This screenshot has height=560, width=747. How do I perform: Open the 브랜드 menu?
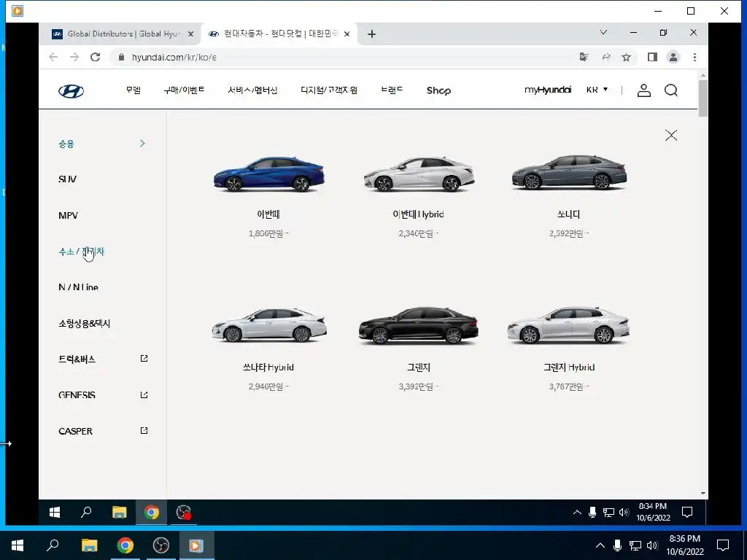pos(392,90)
